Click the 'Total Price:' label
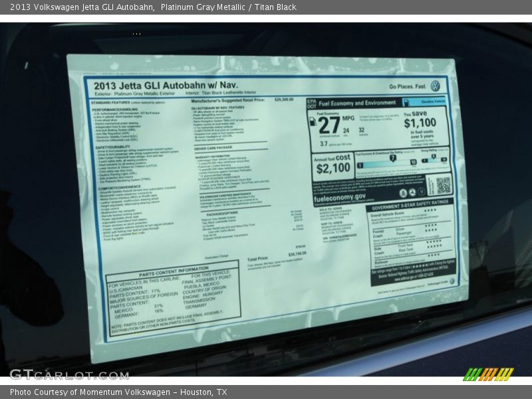Viewport: 532px width, 399px height. [x=258, y=259]
